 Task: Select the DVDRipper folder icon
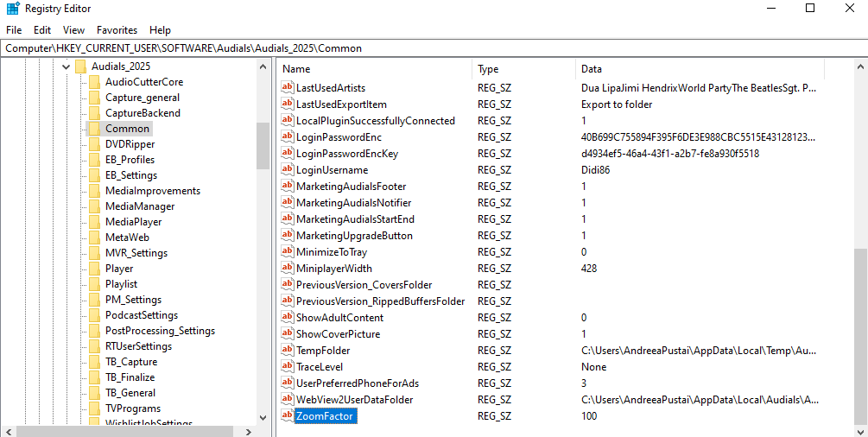click(x=94, y=144)
